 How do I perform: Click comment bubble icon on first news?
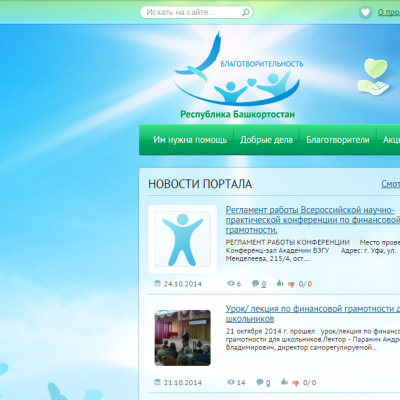[256, 284]
